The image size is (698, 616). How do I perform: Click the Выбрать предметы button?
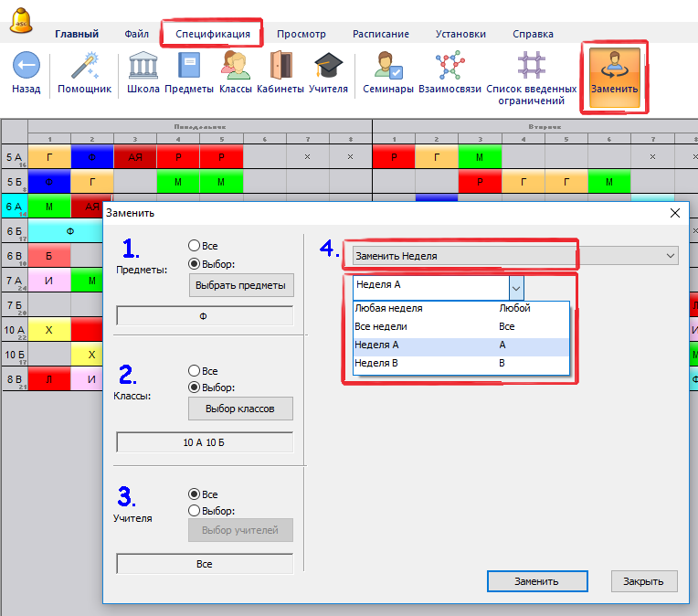pos(240,286)
